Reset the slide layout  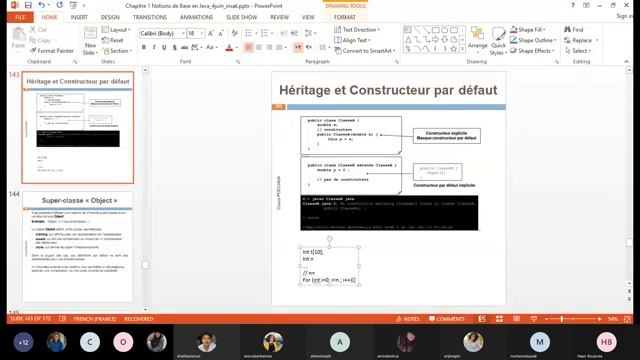pyautogui.click(x=113, y=40)
